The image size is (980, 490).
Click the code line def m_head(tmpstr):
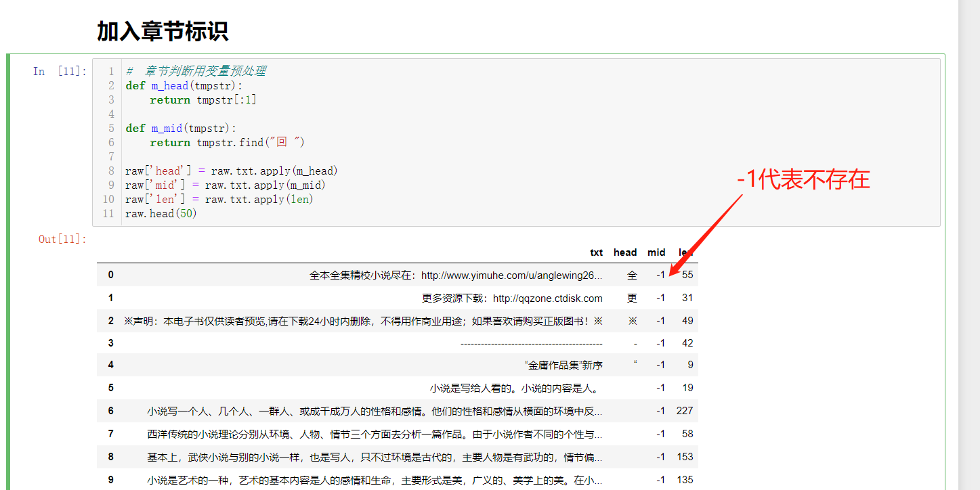[x=184, y=85]
